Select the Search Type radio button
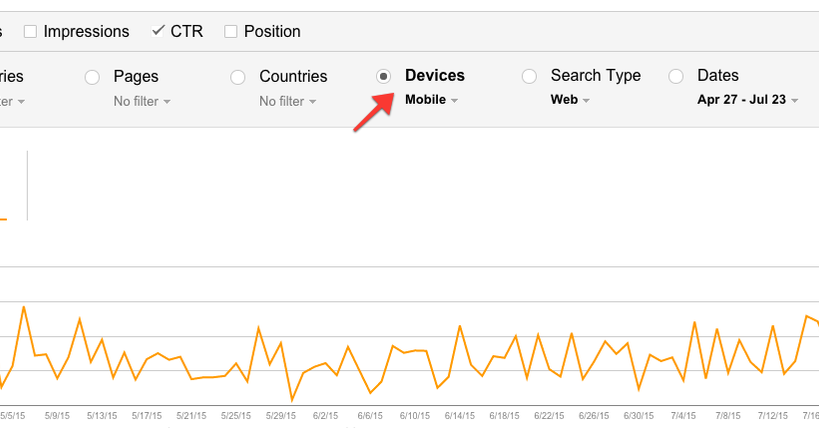The width and height of the screenshot is (819, 428). point(529,76)
